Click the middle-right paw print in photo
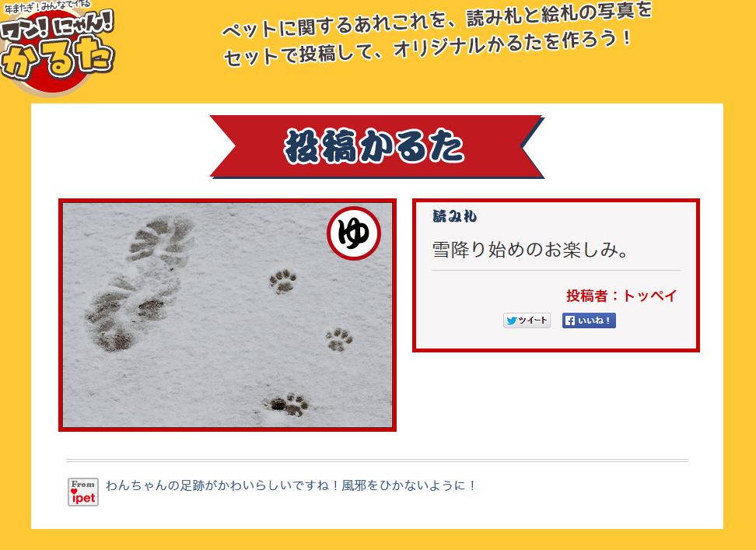Screen dimensions: 756x550 pos(339,339)
